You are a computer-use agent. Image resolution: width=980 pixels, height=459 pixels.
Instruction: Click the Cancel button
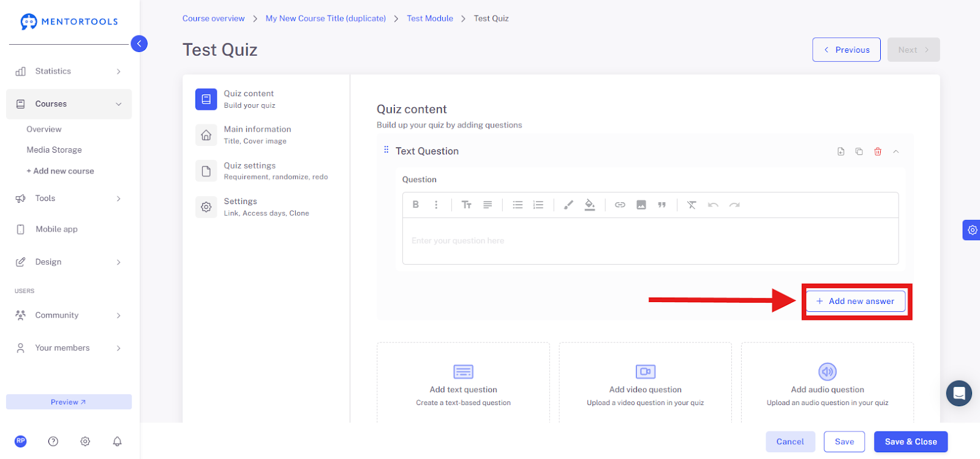(x=790, y=442)
